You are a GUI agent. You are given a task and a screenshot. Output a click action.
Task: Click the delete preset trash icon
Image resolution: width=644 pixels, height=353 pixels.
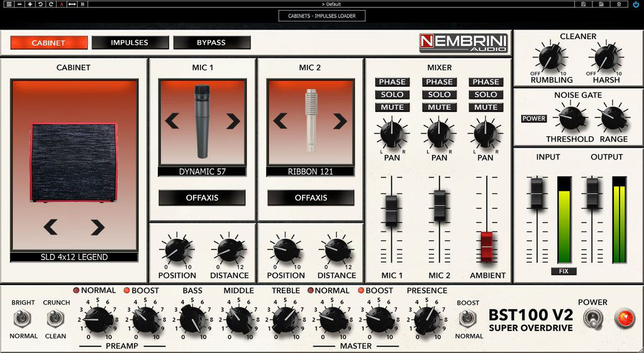coord(619,4)
